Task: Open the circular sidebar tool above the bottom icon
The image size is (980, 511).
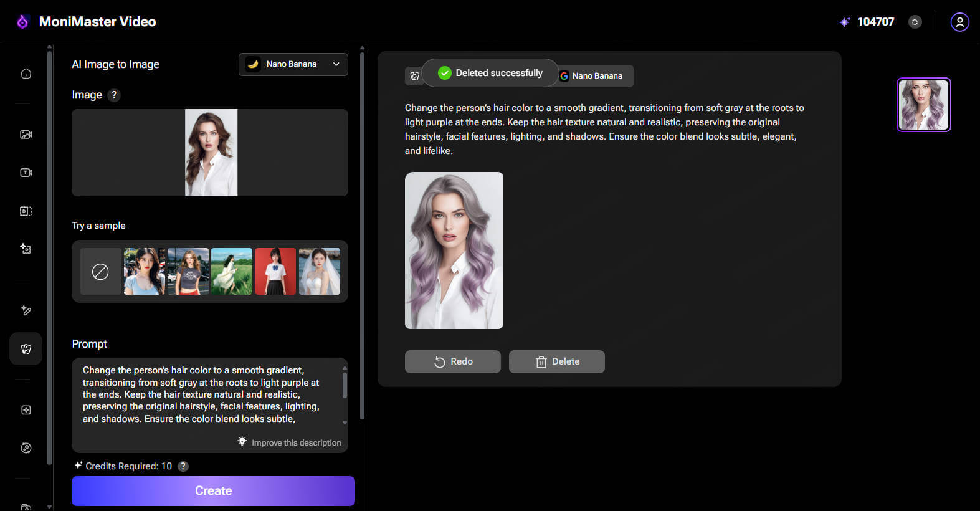Action: pyautogui.click(x=26, y=448)
